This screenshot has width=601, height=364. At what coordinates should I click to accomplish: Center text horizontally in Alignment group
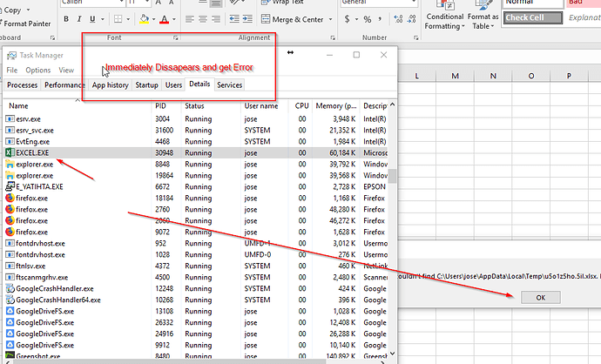point(203,19)
